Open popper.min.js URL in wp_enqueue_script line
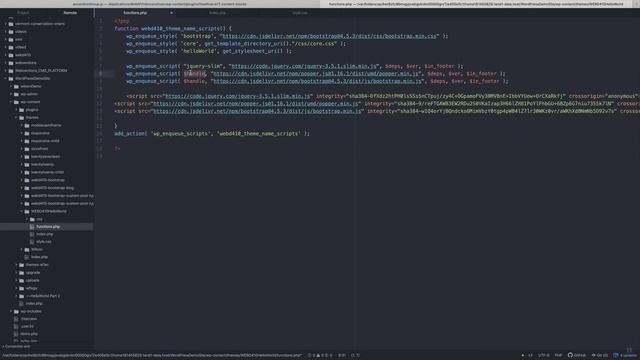The width and height of the screenshot is (640, 360). 317,74
